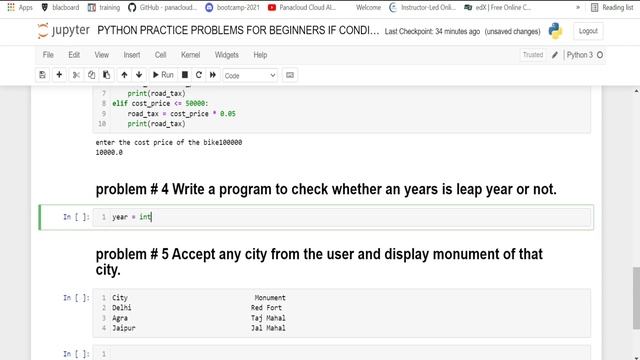Click the Last Checkpoint status text
This screenshot has width=640, height=360.
(432, 31)
